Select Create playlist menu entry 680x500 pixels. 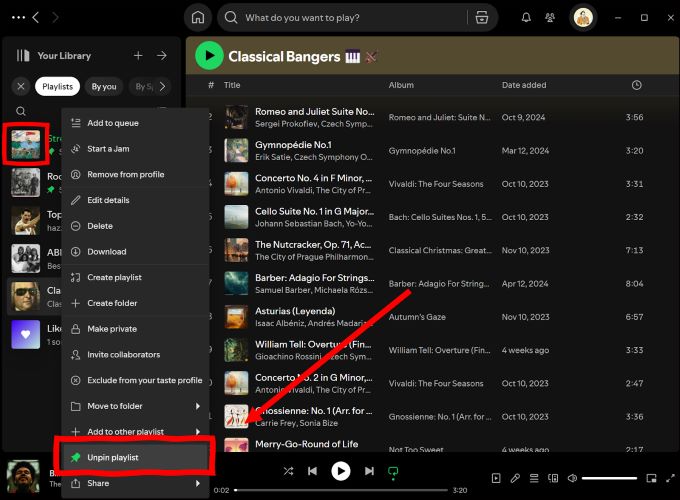[x=136, y=277]
